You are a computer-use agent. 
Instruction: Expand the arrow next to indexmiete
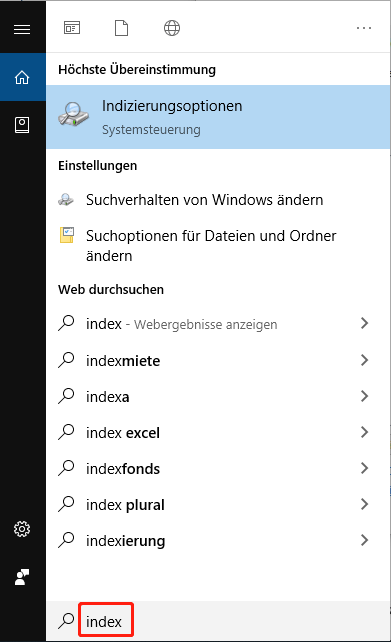click(364, 360)
